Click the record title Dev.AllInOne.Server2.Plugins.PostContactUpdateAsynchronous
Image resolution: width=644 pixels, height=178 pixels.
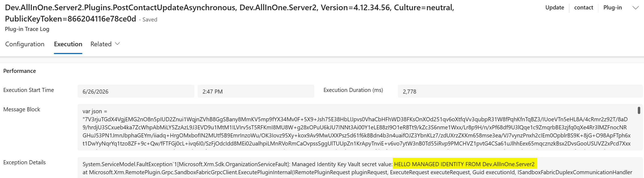pos(229,13)
